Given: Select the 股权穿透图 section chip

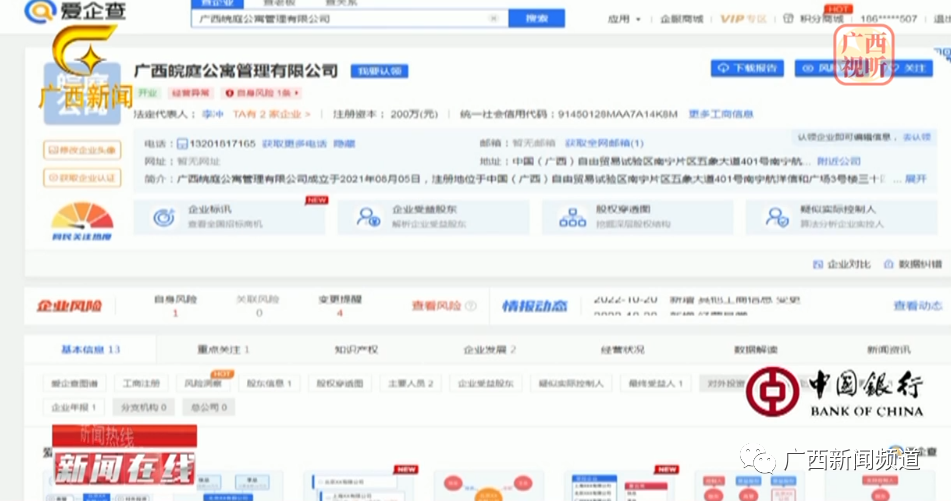Looking at the screenshot, I should 340,383.
